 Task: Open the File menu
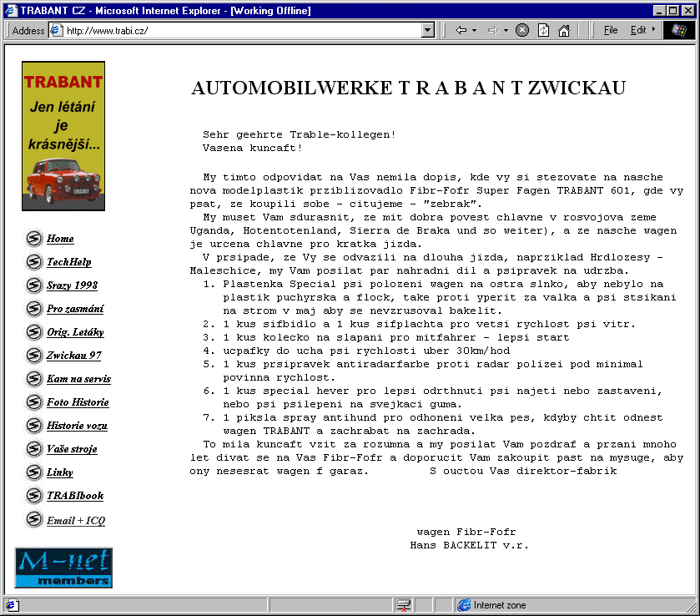(x=611, y=30)
